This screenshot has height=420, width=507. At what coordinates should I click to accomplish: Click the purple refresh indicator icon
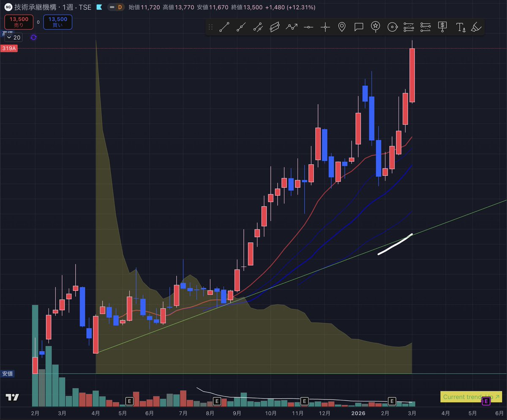[33, 38]
